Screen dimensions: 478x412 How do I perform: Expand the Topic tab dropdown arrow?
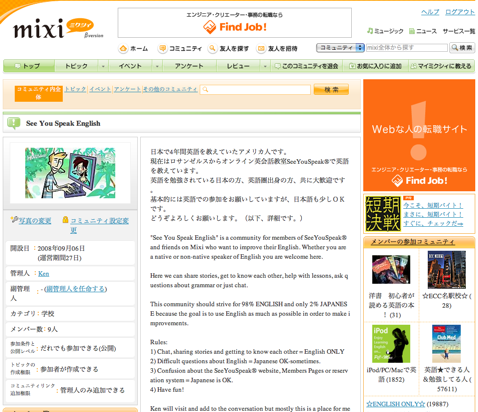click(103, 66)
